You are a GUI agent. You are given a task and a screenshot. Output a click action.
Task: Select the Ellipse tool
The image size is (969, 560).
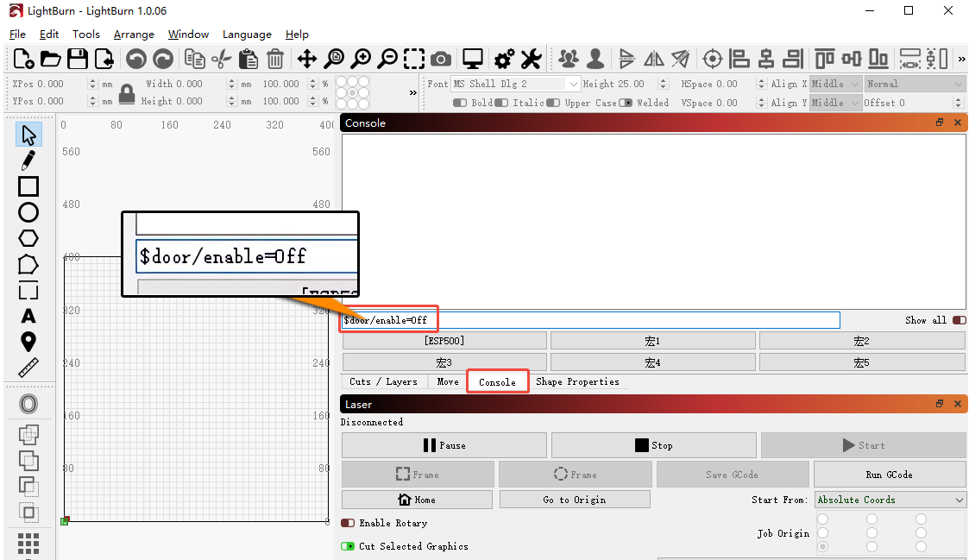tap(28, 212)
